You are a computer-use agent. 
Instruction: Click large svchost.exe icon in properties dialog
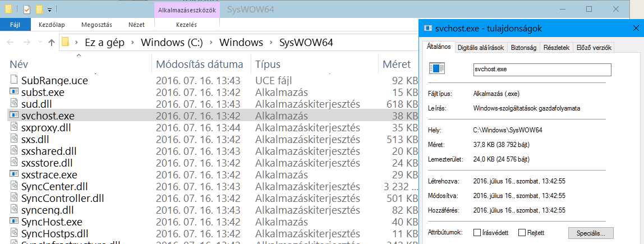(436, 68)
